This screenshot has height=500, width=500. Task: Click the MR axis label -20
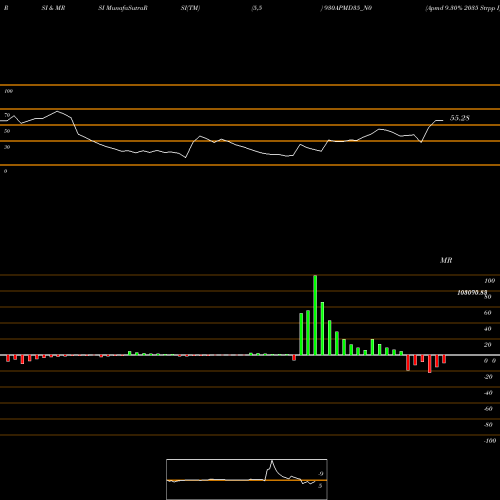coord(488,377)
